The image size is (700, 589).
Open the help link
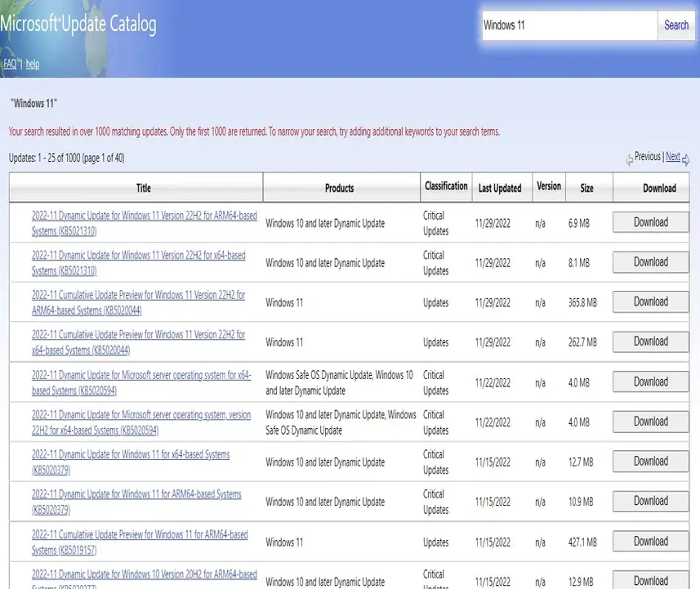33,64
